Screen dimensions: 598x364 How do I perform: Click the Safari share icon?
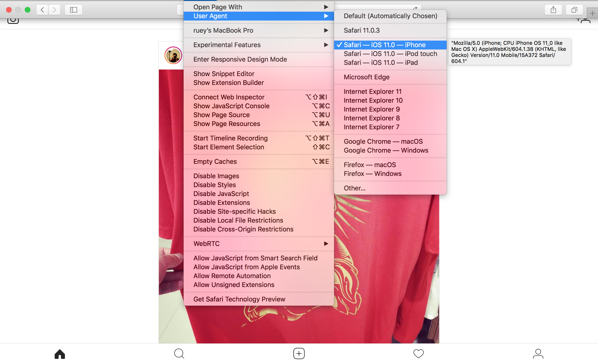click(x=553, y=10)
